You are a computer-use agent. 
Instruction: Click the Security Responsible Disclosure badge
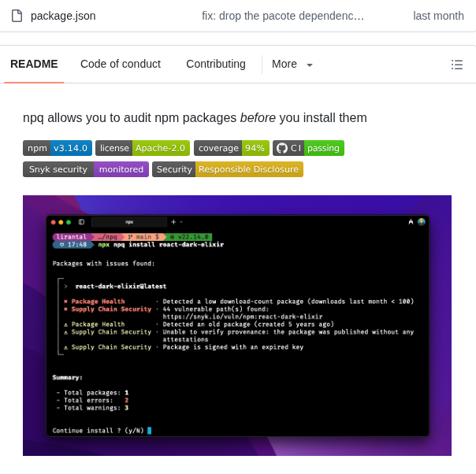[228, 169]
